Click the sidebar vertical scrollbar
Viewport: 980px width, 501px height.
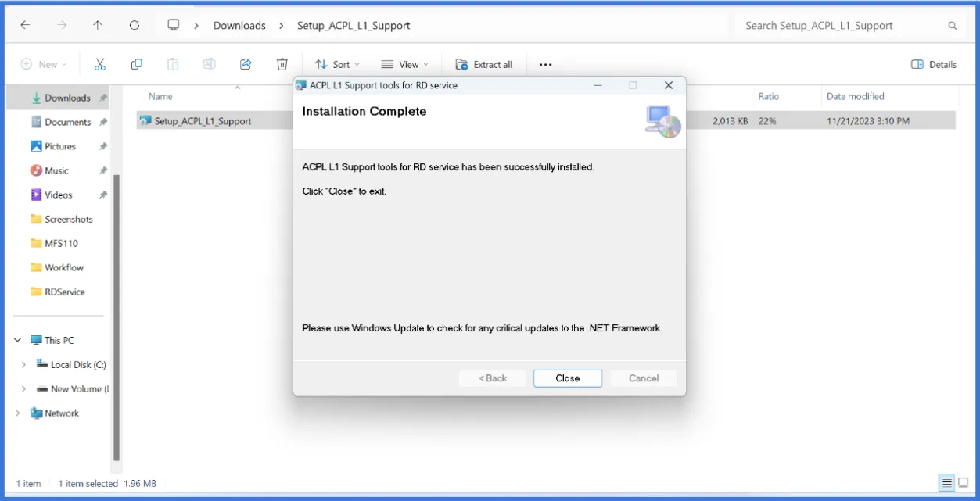click(x=117, y=317)
